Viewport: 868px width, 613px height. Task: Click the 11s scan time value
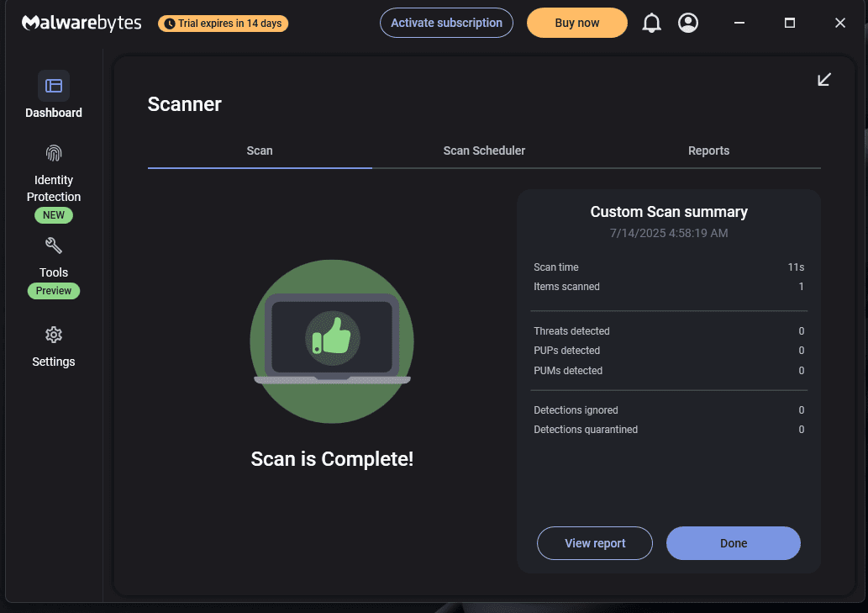pos(796,267)
